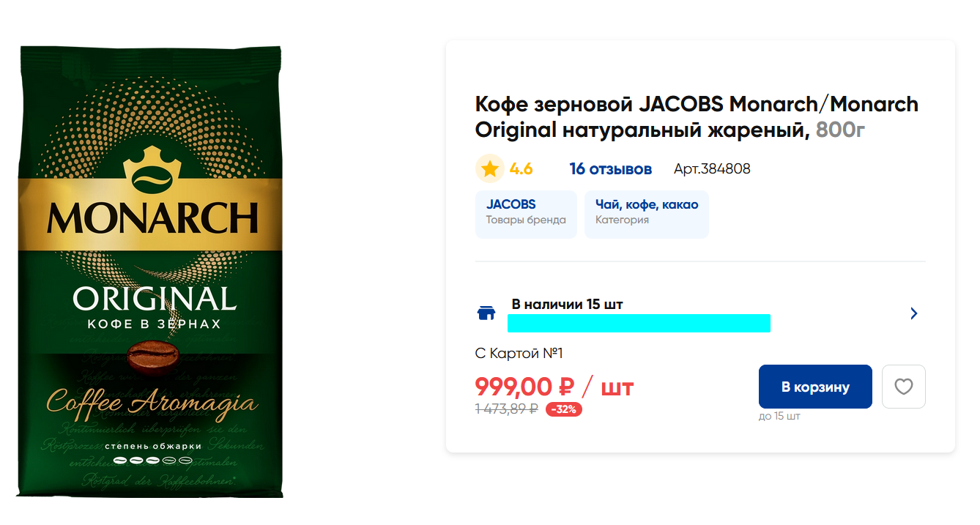Click the -32% discount badge
Image resolution: width=980 pixels, height=525 pixels.
tap(564, 409)
